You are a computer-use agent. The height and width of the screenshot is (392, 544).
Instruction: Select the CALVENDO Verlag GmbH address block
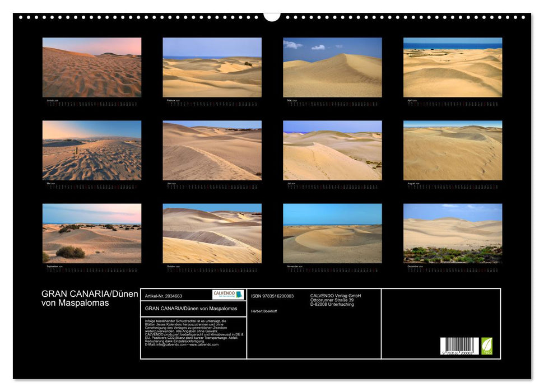coord(336,300)
